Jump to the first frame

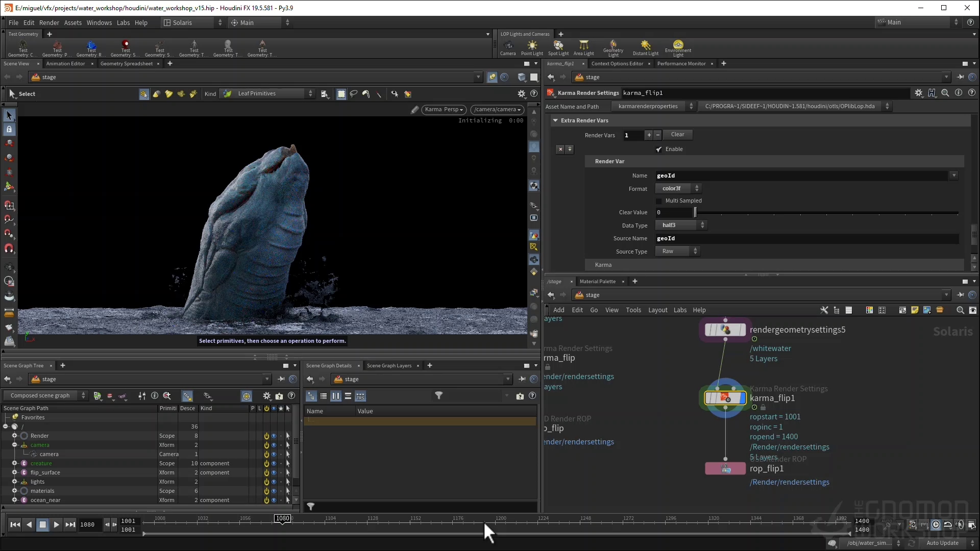[x=15, y=524]
